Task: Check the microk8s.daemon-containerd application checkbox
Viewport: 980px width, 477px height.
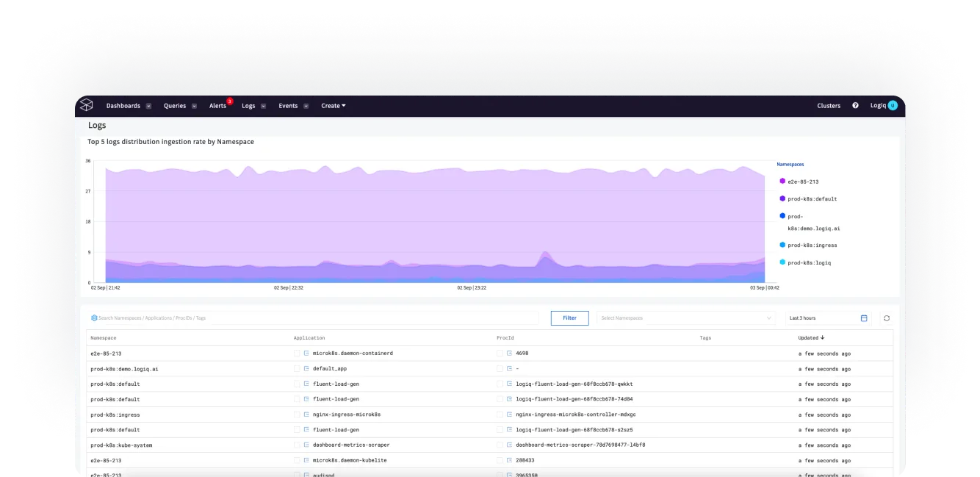Action: coord(297,354)
